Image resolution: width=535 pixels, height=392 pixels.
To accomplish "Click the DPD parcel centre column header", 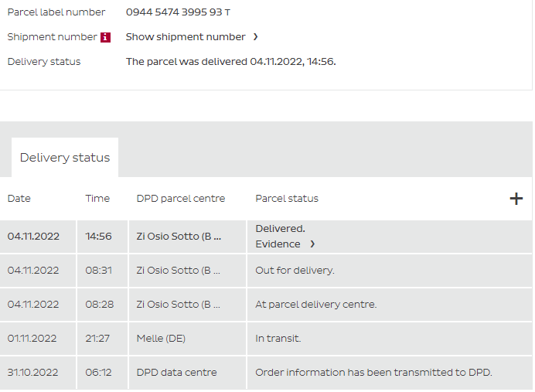I will [x=181, y=199].
